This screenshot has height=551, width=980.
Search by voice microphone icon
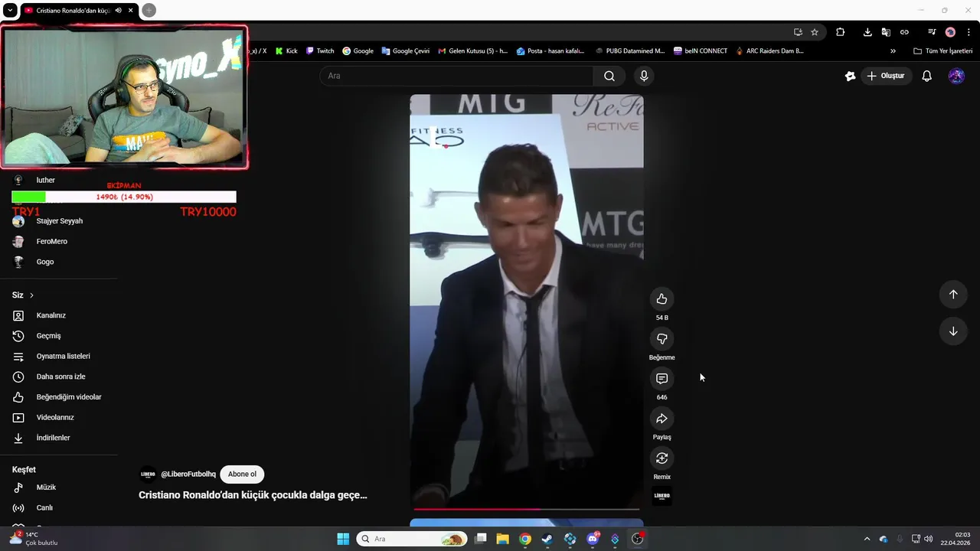[x=644, y=76]
